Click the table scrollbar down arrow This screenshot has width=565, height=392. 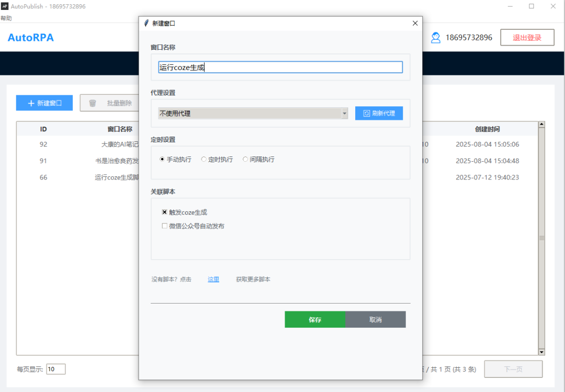[541, 352]
